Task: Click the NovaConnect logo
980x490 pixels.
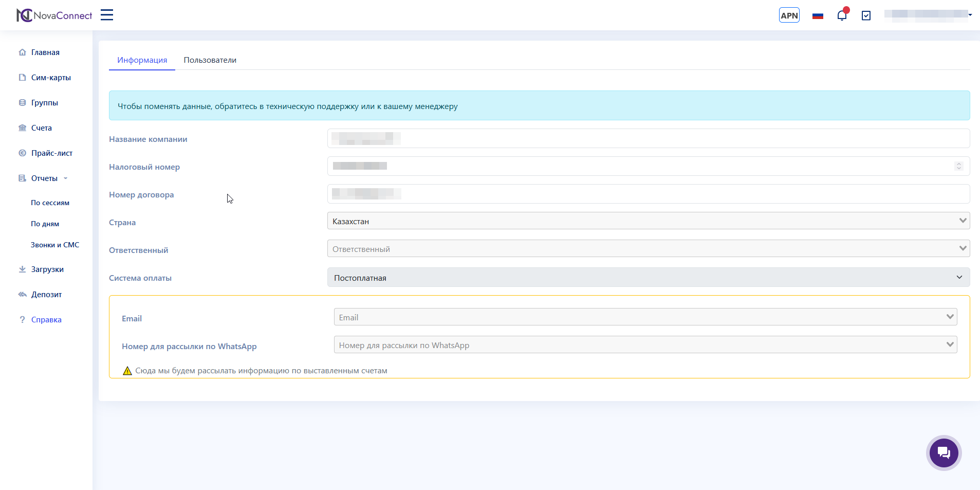Action: point(54,15)
